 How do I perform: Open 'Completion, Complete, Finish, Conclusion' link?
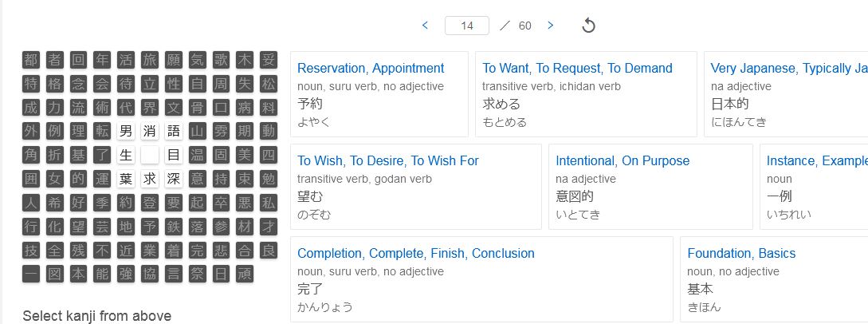[415, 253]
